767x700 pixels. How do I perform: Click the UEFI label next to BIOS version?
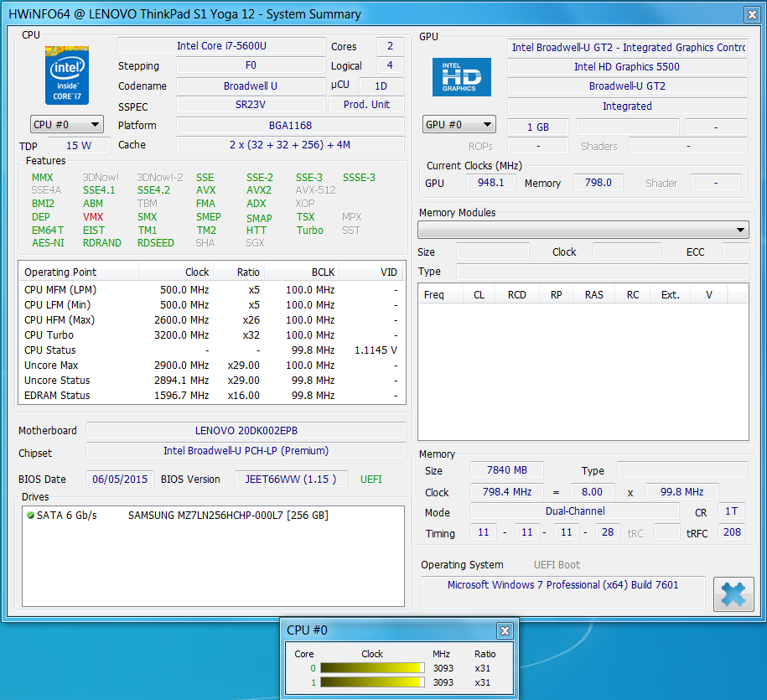pyautogui.click(x=371, y=480)
